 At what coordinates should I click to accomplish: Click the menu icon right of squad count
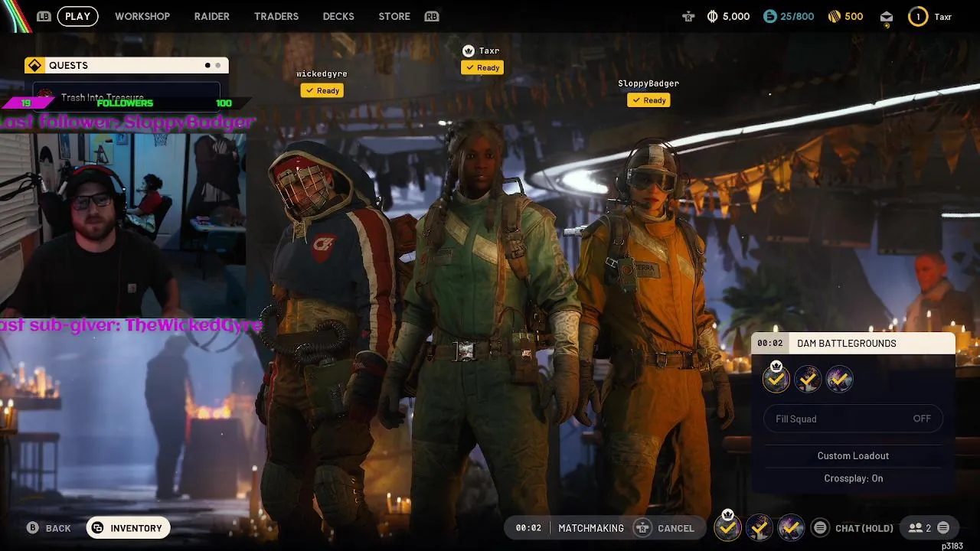tap(943, 527)
